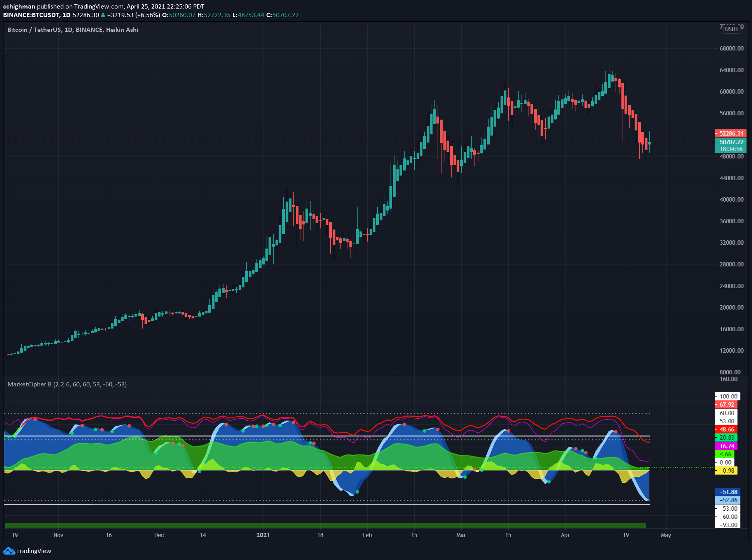Click the 28000.00 price axis label
This screenshot has height=560, width=752.
731,264
